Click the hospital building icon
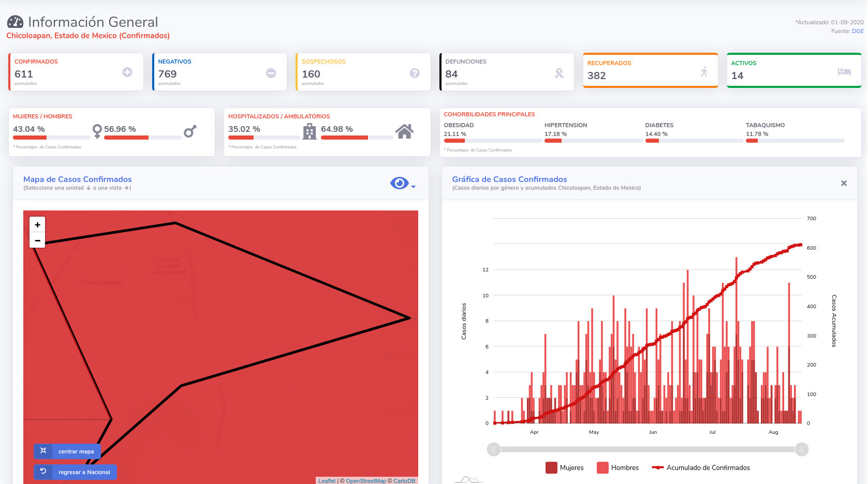 (x=310, y=131)
